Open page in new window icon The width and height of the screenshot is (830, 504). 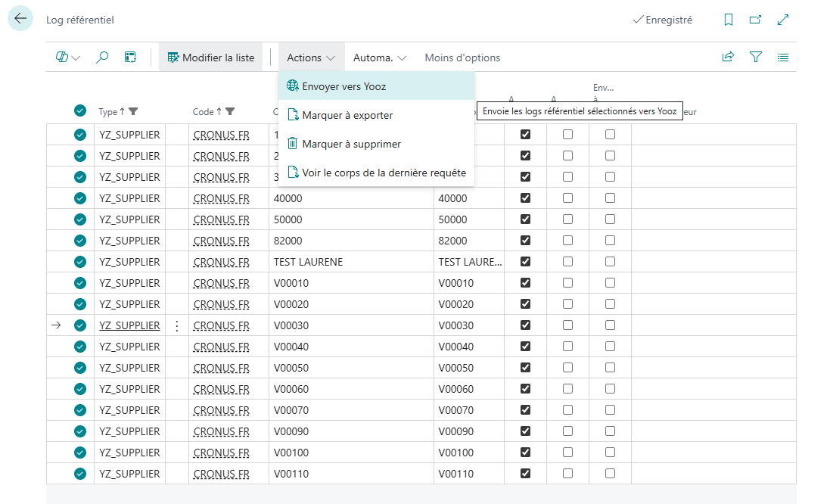pos(755,20)
